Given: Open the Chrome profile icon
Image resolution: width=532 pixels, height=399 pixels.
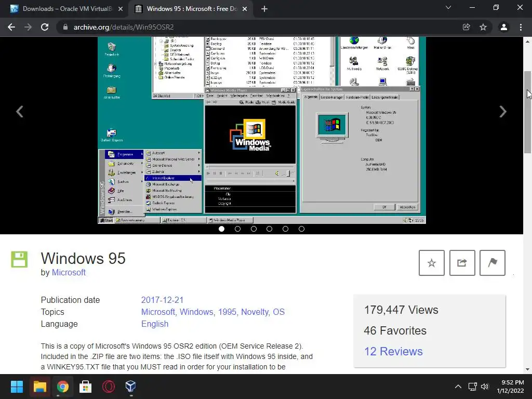Looking at the screenshot, I should [x=504, y=27].
